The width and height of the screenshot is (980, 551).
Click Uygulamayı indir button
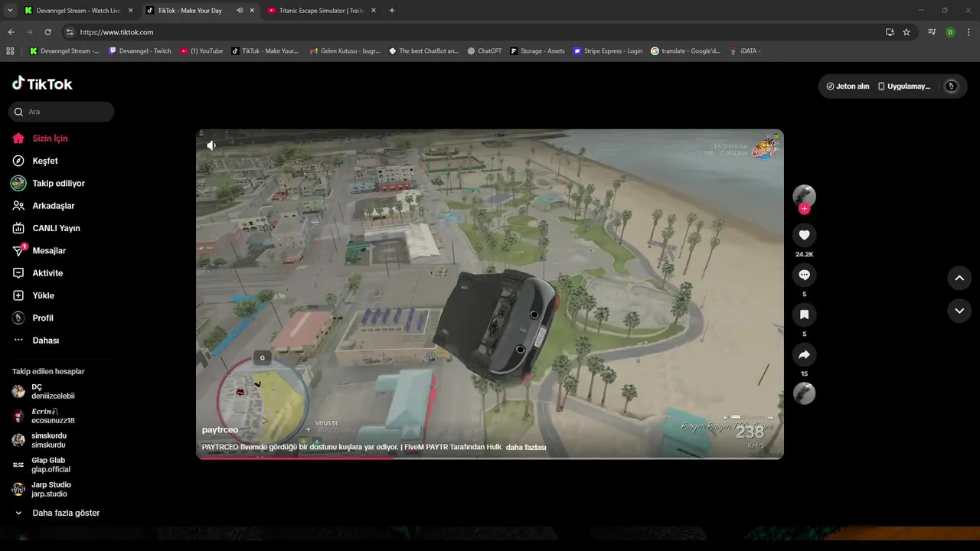904,86
